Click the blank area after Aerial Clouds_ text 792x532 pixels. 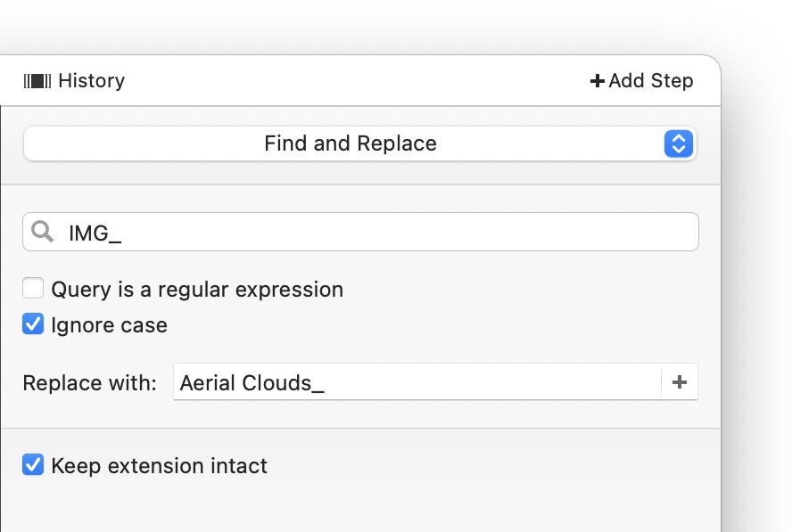click(x=492, y=382)
